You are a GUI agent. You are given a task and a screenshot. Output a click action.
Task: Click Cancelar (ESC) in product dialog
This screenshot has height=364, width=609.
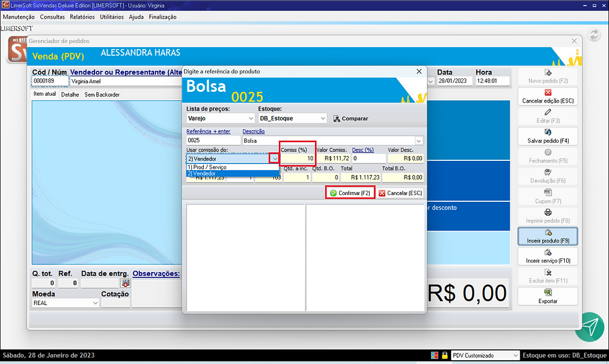click(400, 193)
